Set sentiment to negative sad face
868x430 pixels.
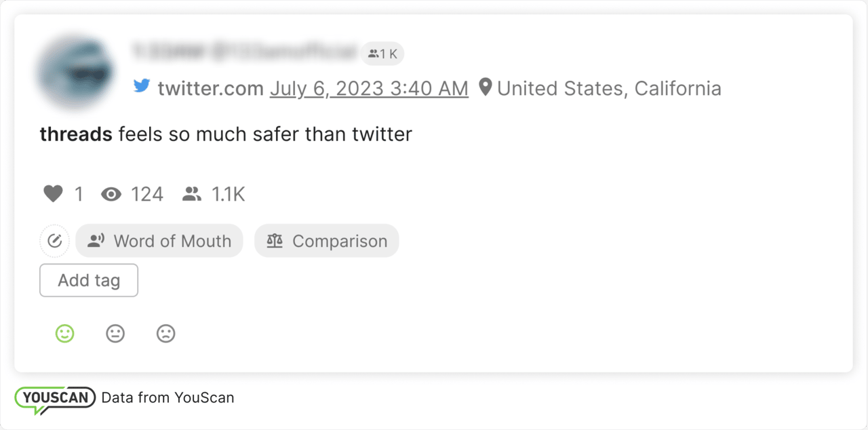(166, 333)
